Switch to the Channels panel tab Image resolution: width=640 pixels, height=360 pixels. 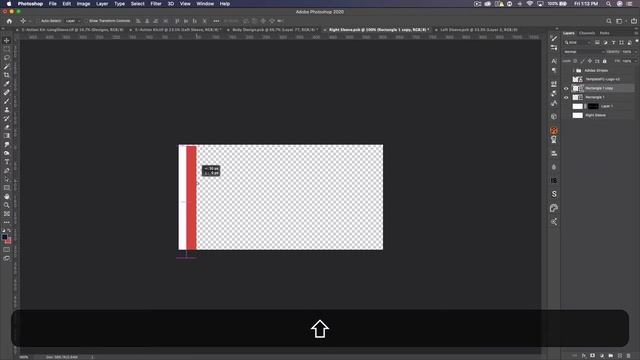[x=587, y=33]
